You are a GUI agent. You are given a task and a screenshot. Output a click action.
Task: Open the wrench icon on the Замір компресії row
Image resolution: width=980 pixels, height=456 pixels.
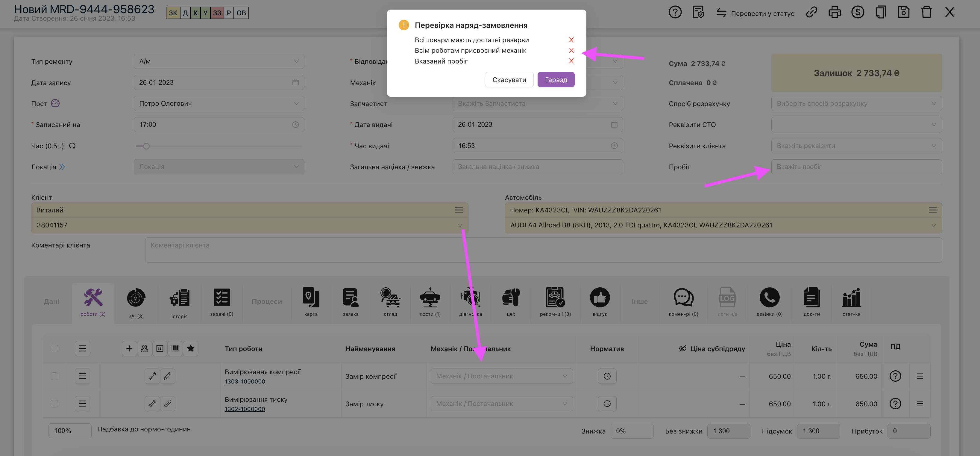click(152, 376)
